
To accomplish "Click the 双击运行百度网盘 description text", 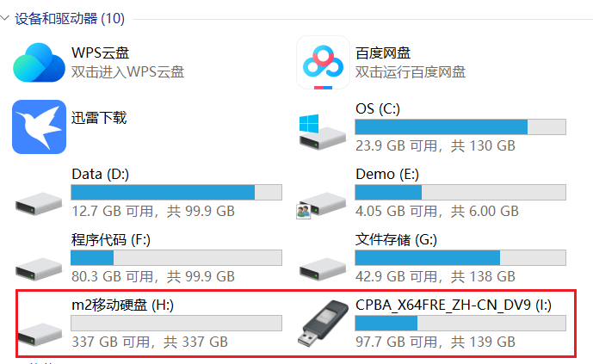I will (411, 71).
